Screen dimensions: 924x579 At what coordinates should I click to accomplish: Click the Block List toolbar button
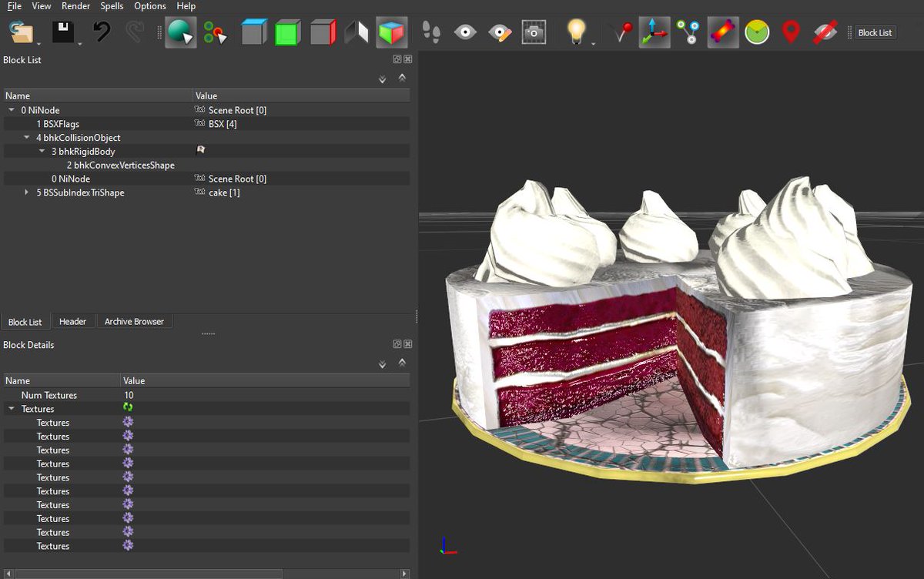click(x=875, y=32)
